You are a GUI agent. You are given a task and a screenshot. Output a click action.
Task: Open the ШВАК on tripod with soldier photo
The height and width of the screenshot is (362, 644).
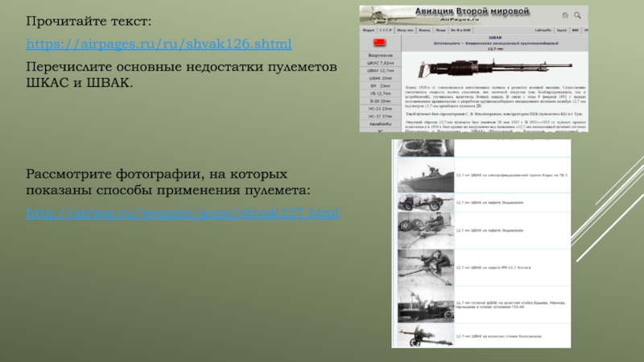pyautogui.click(x=426, y=267)
